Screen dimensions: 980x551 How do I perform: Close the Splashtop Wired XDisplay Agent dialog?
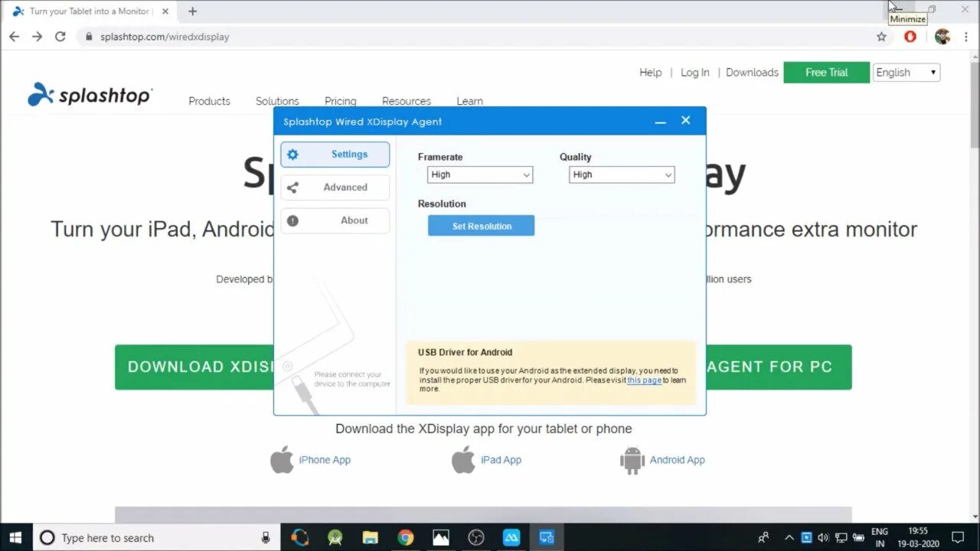[685, 120]
